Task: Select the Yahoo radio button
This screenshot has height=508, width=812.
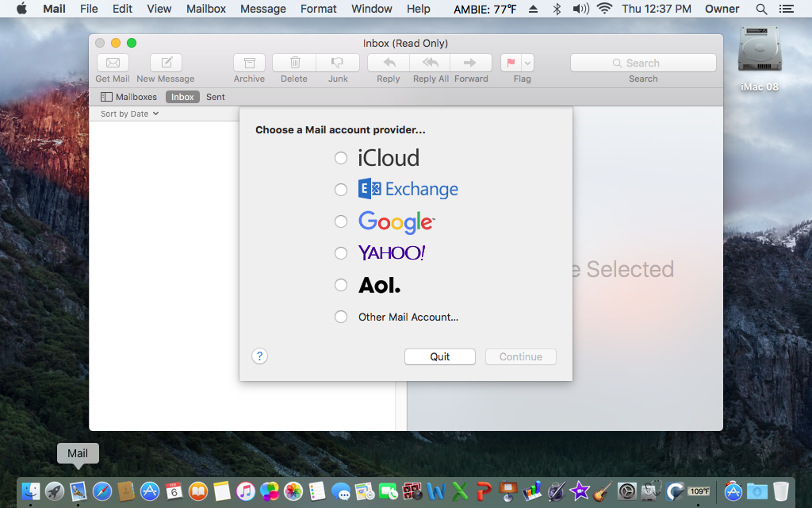Action: (x=341, y=253)
